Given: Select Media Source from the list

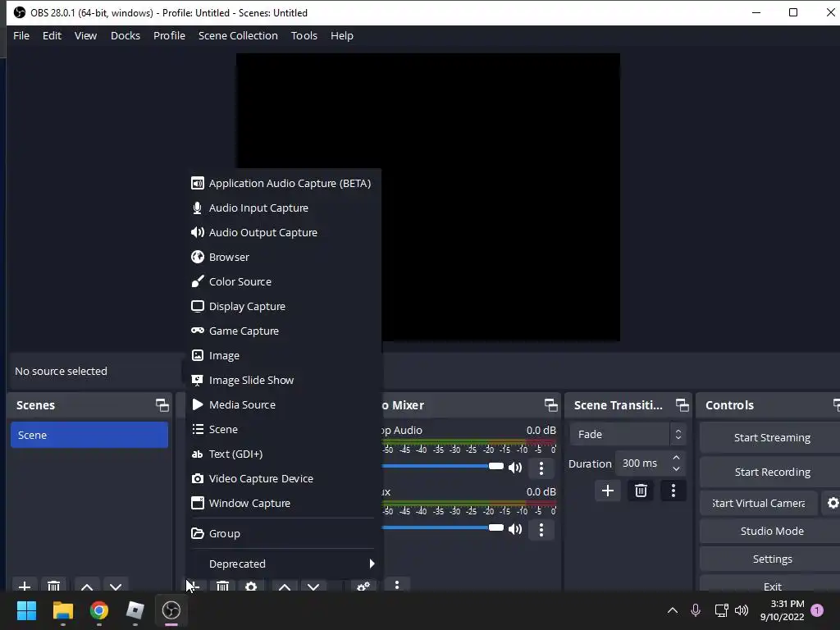Looking at the screenshot, I should click(x=283, y=405).
